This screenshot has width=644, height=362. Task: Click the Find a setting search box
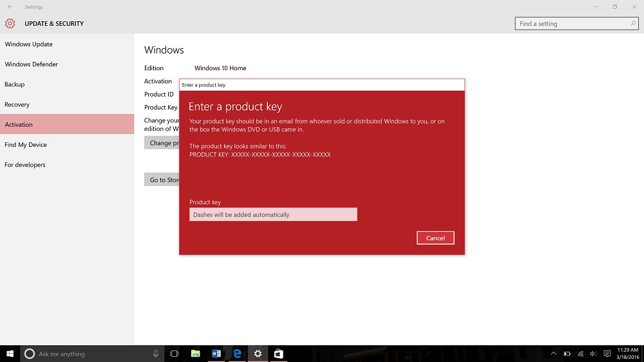(x=576, y=23)
